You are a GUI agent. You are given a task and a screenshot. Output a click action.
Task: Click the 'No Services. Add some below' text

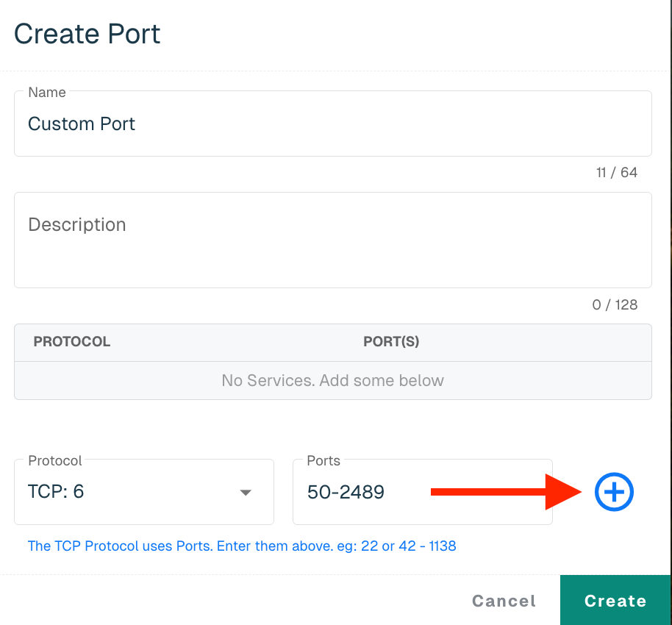tap(332, 380)
